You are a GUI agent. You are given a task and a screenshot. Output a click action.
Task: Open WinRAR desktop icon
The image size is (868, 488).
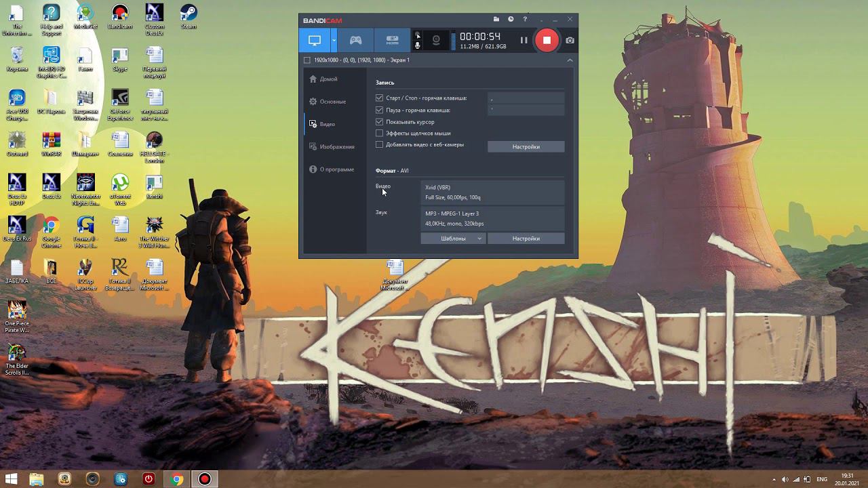click(51, 144)
